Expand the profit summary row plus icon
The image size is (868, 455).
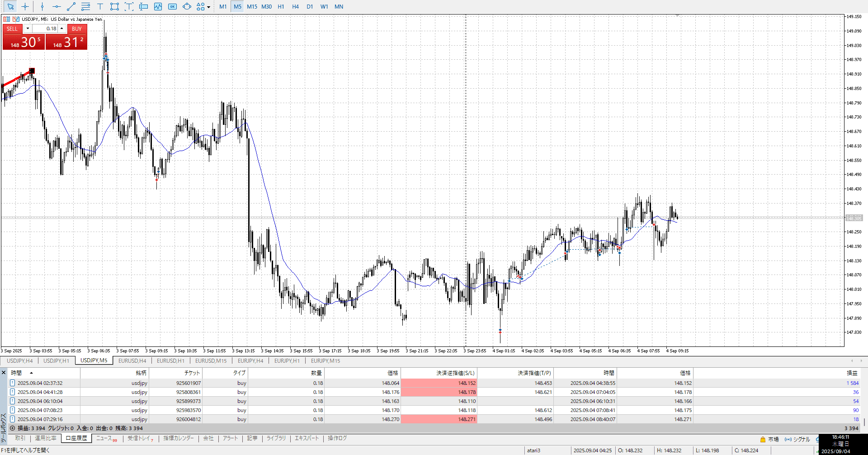12,428
